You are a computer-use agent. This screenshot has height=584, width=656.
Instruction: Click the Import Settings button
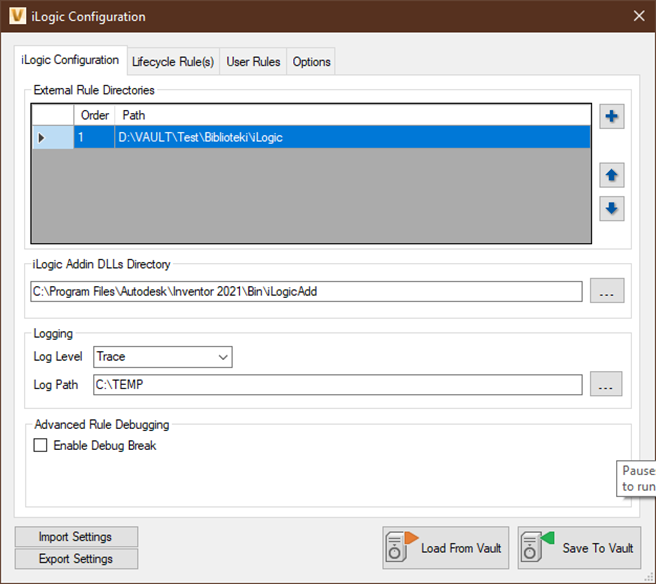pyautogui.click(x=76, y=537)
